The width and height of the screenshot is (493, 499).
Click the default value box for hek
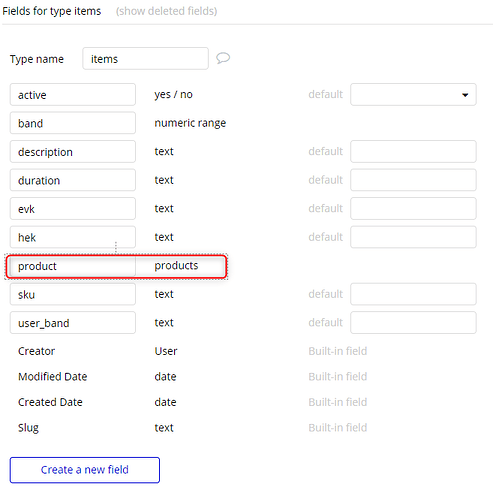point(413,237)
